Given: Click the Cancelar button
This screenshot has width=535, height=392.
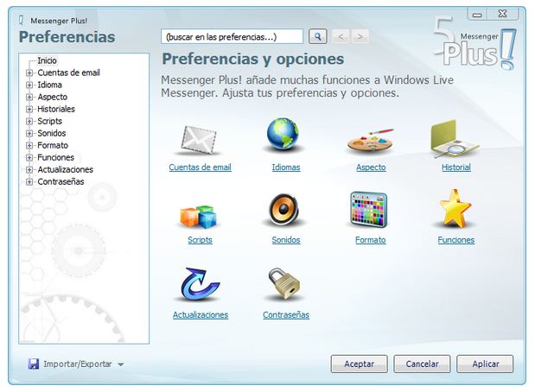Looking at the screenshot, I should point(422,364).
